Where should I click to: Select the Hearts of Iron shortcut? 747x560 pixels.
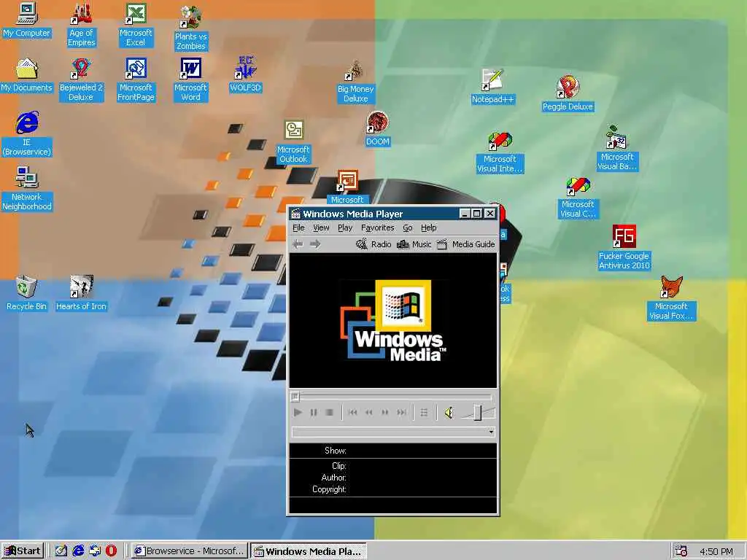coord(81,293)
